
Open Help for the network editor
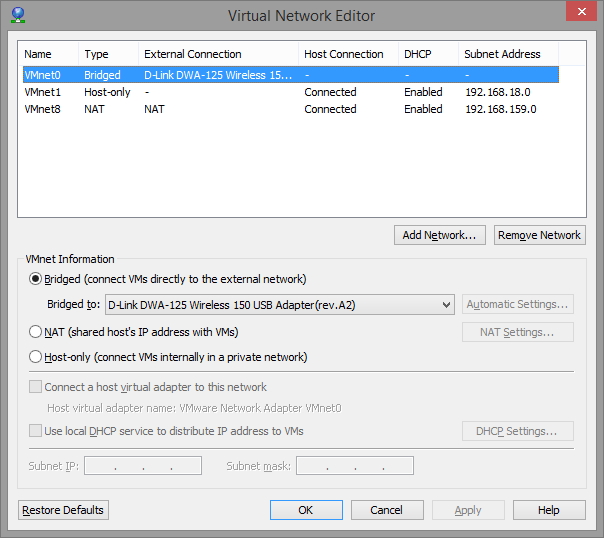[549, 510]
